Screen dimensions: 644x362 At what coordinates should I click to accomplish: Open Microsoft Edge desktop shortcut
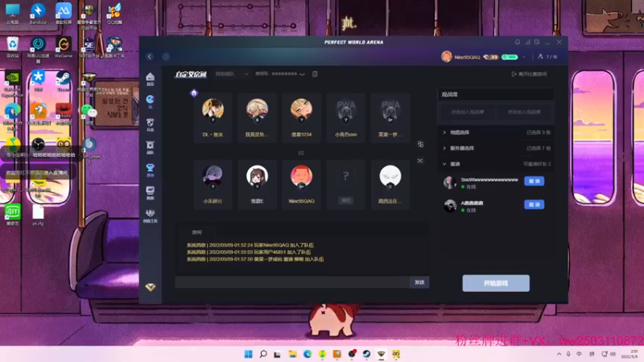tap(12, 115)
